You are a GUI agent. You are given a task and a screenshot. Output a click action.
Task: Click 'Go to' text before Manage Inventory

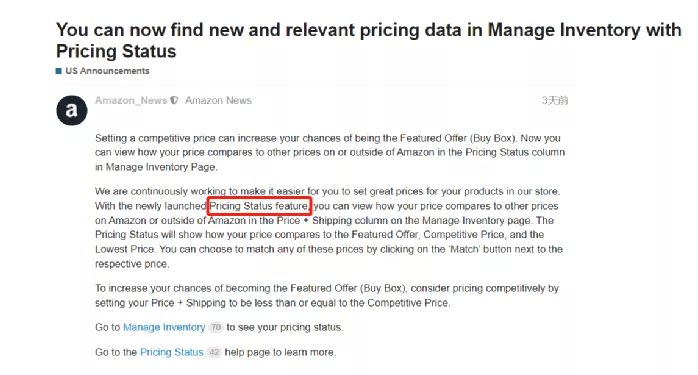click(107, 327)
